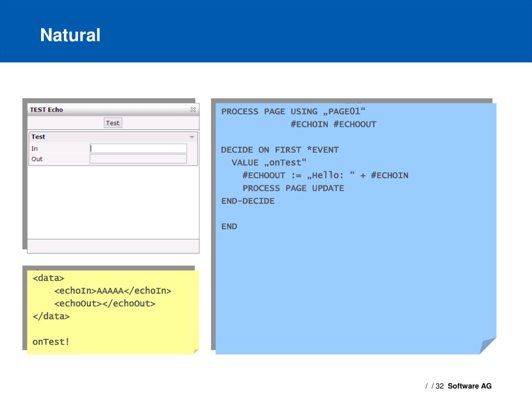
Task: Click the END-DECIDE code line
Action: (248, 201)
